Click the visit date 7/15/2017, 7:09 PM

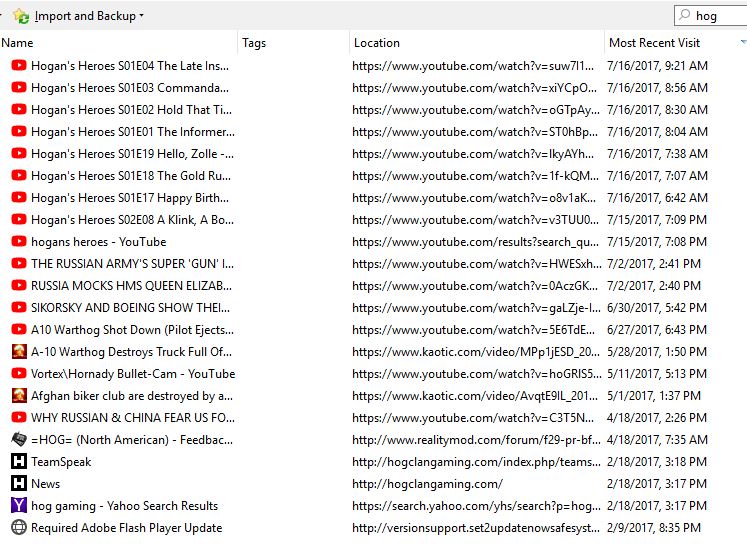coord(657,220)
